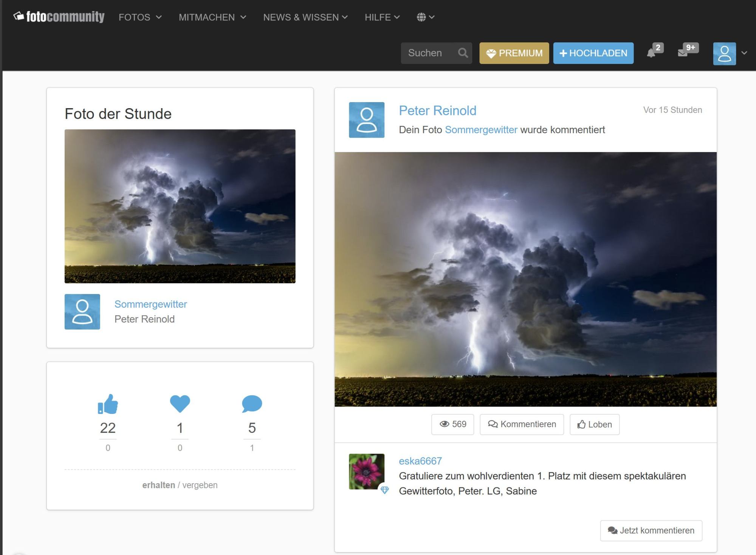The height and width of the screenshot is (555, 756).
Task: Open the notifications bell icon
Action: point(651,53)
